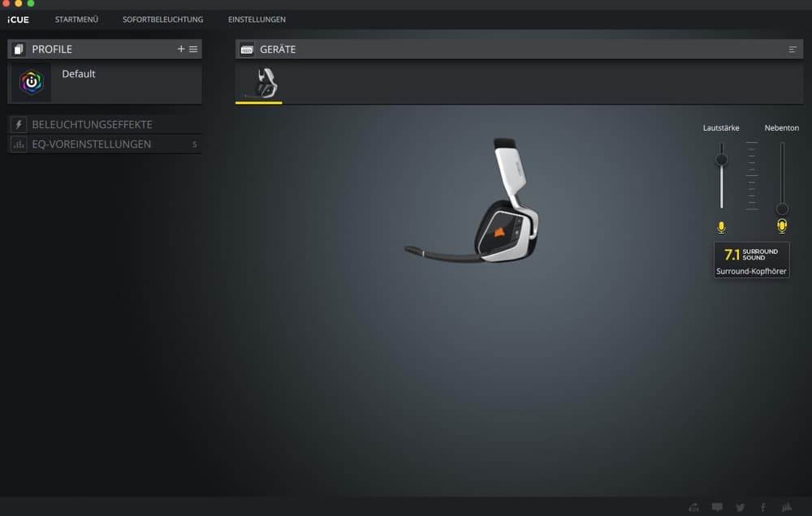Click the Lautstärke label
This screenshot has width=812, height=516.
point(721,128)
